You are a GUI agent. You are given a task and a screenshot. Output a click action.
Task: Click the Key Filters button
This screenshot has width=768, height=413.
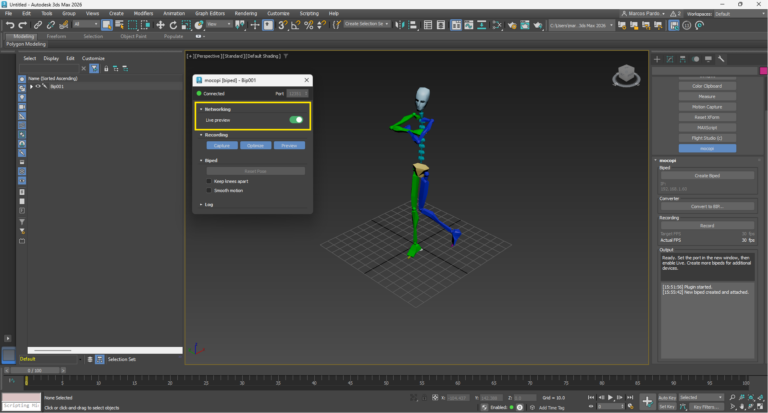[x=705, y=407]
